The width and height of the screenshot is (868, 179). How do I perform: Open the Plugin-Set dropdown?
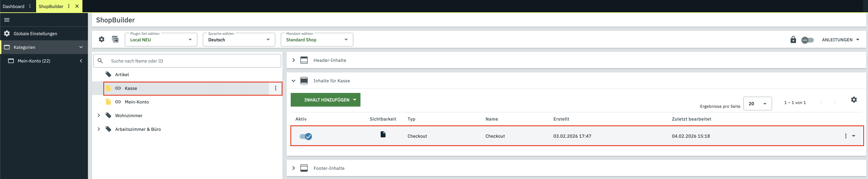[161, 40]
